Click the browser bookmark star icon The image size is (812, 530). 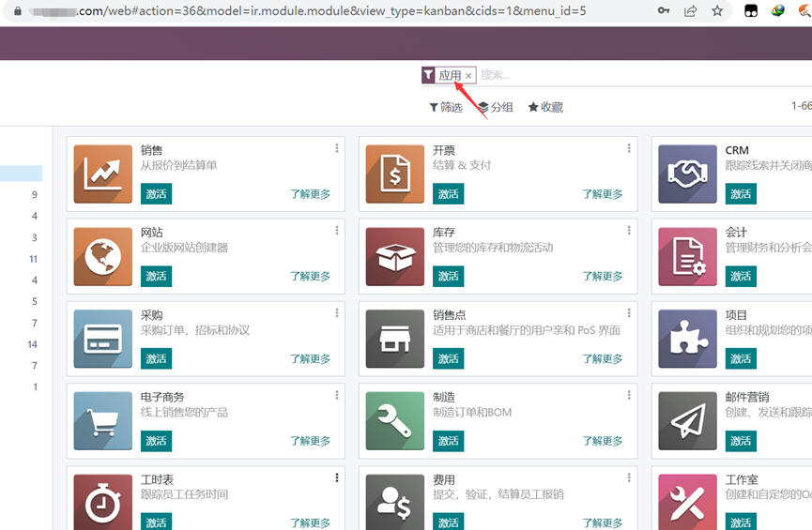coord(717,11)
